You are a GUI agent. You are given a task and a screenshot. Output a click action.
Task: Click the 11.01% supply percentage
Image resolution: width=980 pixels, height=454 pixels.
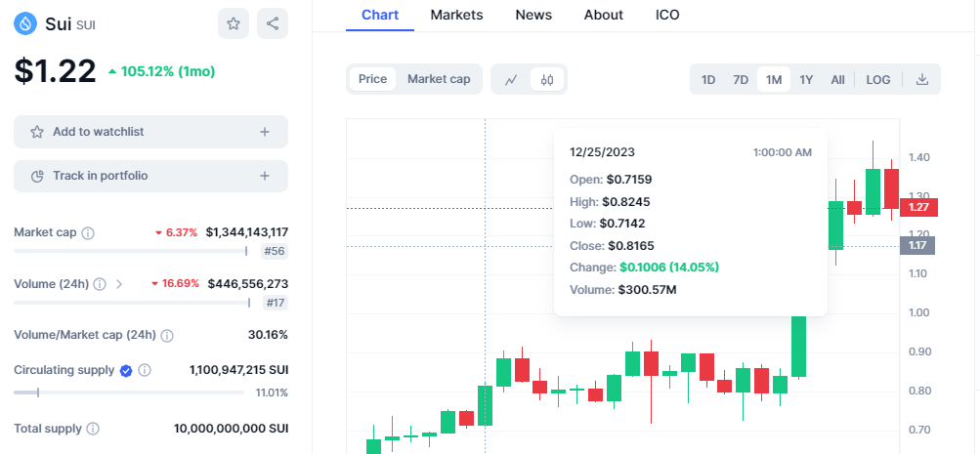[x=272, y=392]
